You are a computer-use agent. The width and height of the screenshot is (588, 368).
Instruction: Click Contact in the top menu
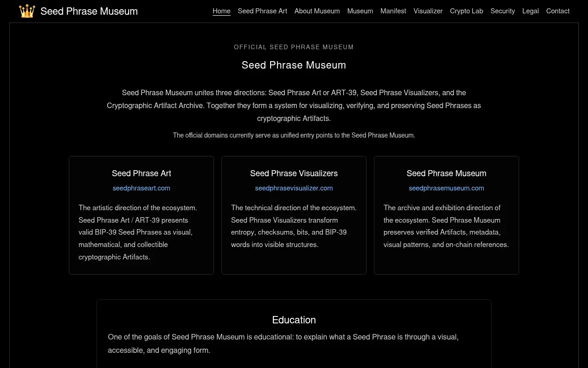pyautogui.click(x=558, y=11)
